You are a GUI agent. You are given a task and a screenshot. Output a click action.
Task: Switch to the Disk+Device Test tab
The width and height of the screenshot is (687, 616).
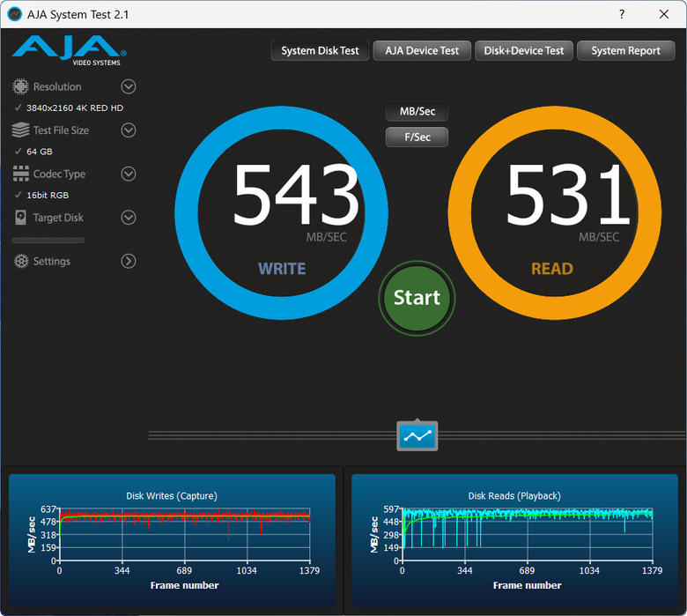(x=523, y=51)
